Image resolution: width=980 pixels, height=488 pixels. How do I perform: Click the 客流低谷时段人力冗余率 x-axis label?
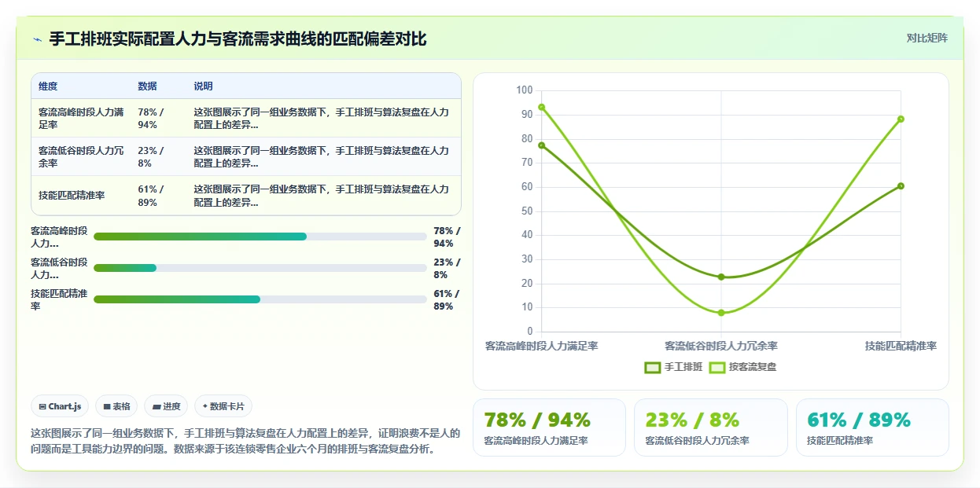(721, 346)
